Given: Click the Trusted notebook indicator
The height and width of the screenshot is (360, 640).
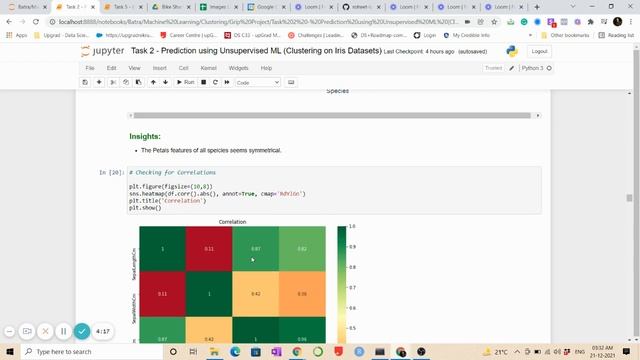Looking at the screenshot, I should 493,68.
